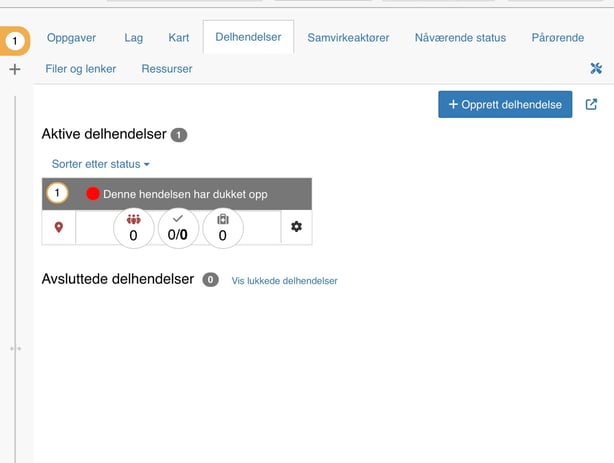This screenshot has height=463, width=614.
Task: Open the Denne hendelsen har dukket opp card
Action: (185, 194)
